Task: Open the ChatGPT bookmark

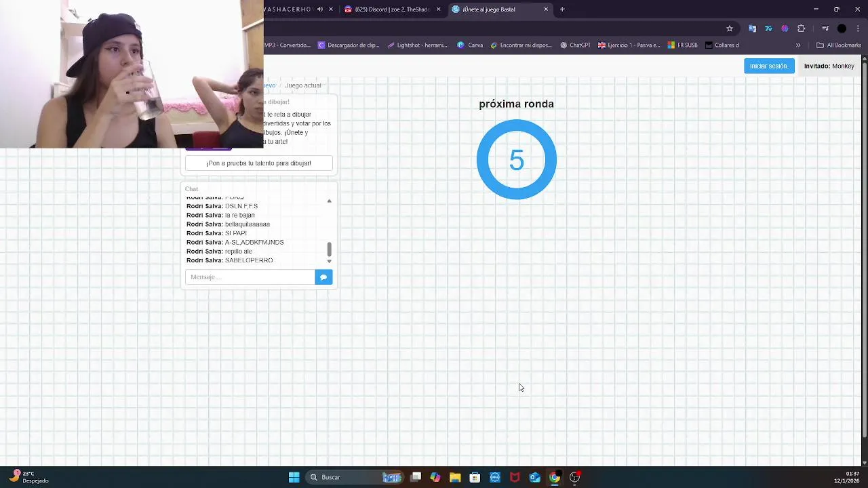Action: (575, 45)
